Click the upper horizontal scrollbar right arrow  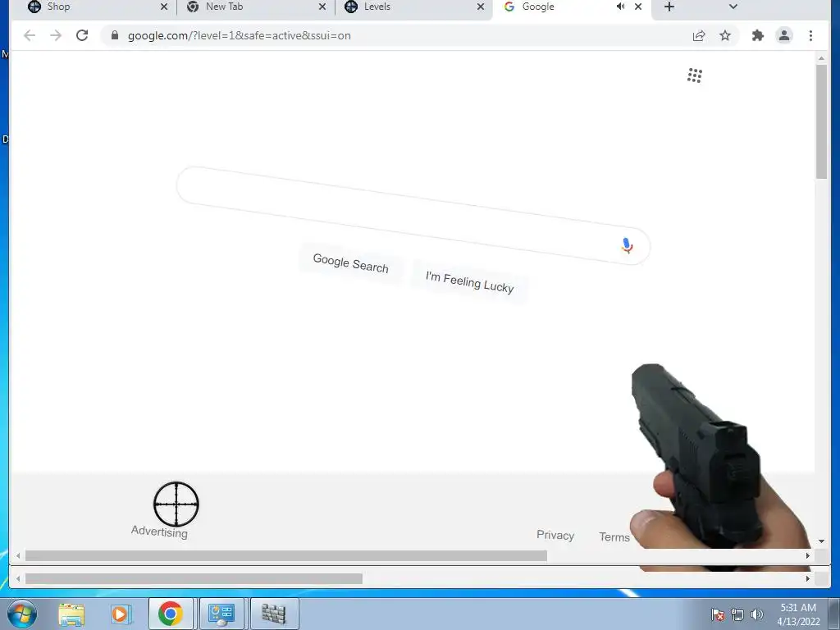(808, 556)
